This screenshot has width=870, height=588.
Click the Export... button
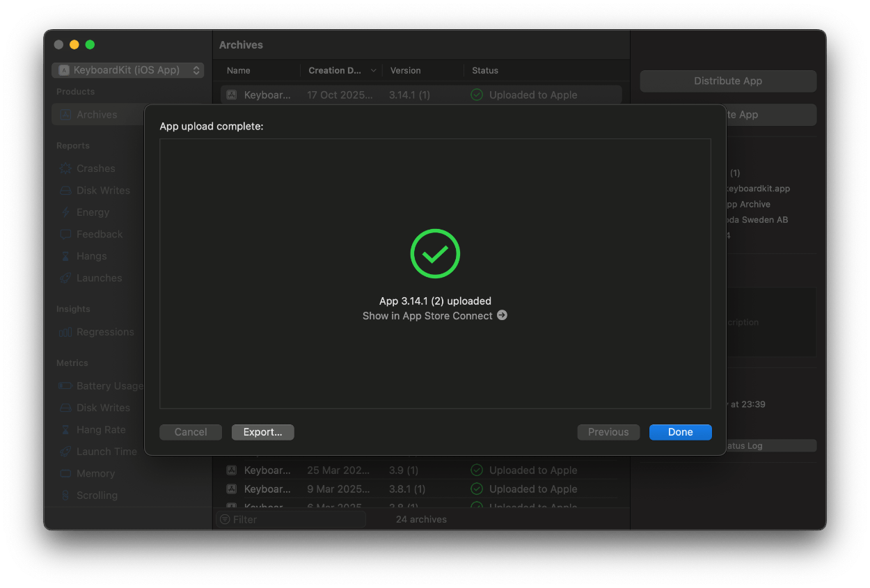tap(262, 432)
